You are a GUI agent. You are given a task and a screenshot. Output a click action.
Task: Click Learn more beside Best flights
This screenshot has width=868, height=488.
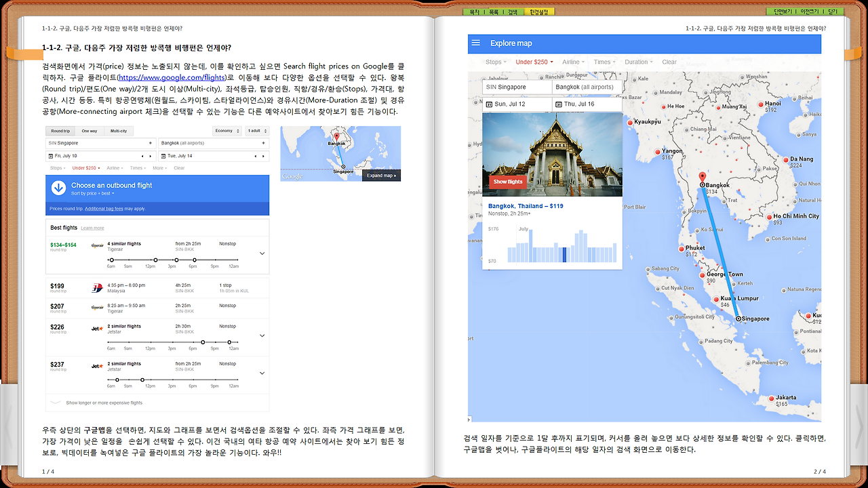coord(92,228)
